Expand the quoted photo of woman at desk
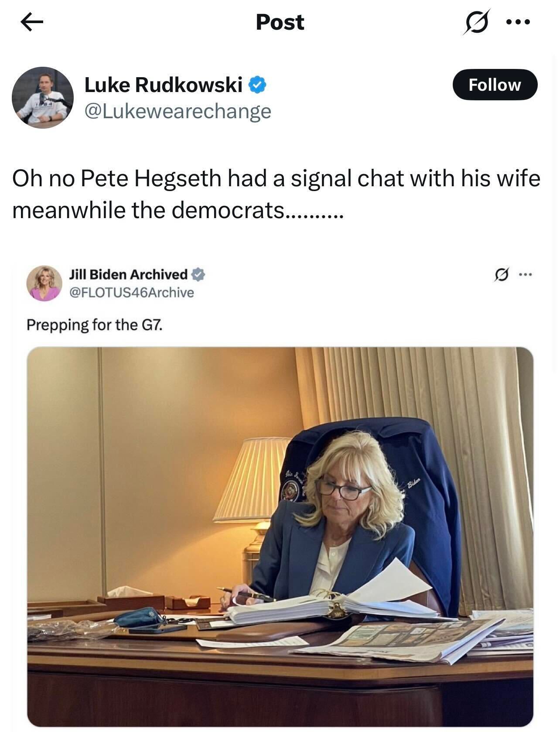Image resolution: width=560 pixels, height=732 pixels. coord(280,537)
